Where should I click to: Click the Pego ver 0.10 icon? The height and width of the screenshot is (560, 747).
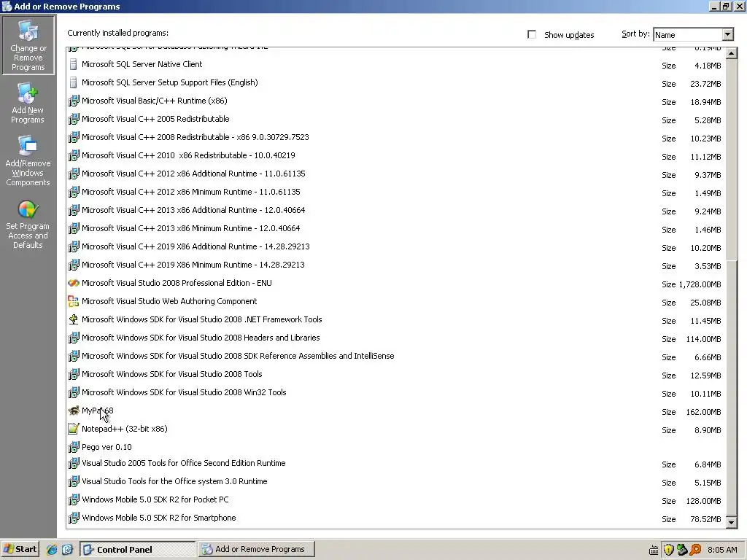pos(74,447)
